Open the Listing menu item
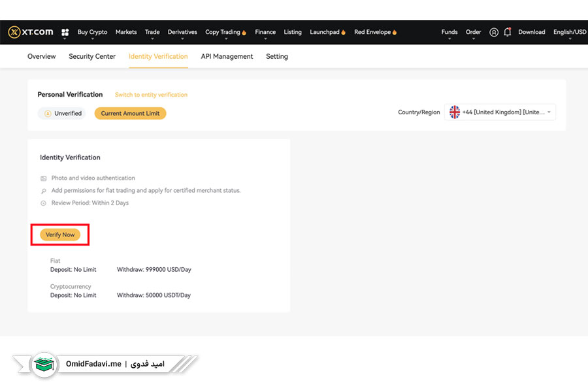Viewport: 588px width, 392px height. [x=293, y=32]
